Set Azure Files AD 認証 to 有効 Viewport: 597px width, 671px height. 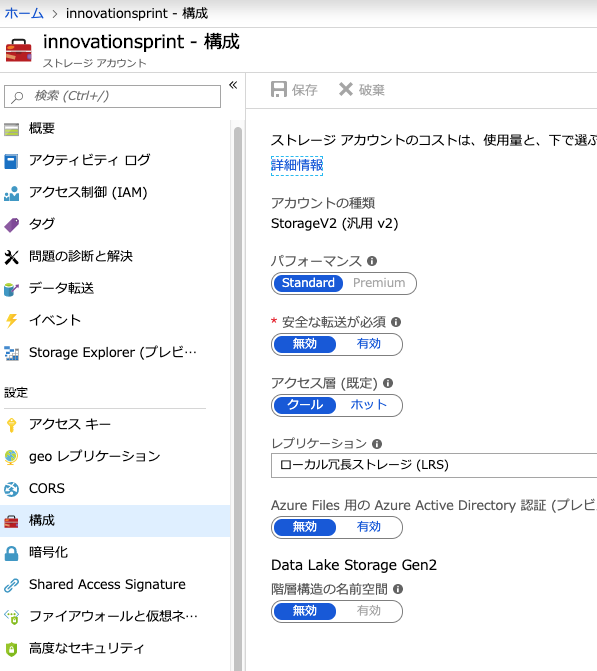(368, 527)
